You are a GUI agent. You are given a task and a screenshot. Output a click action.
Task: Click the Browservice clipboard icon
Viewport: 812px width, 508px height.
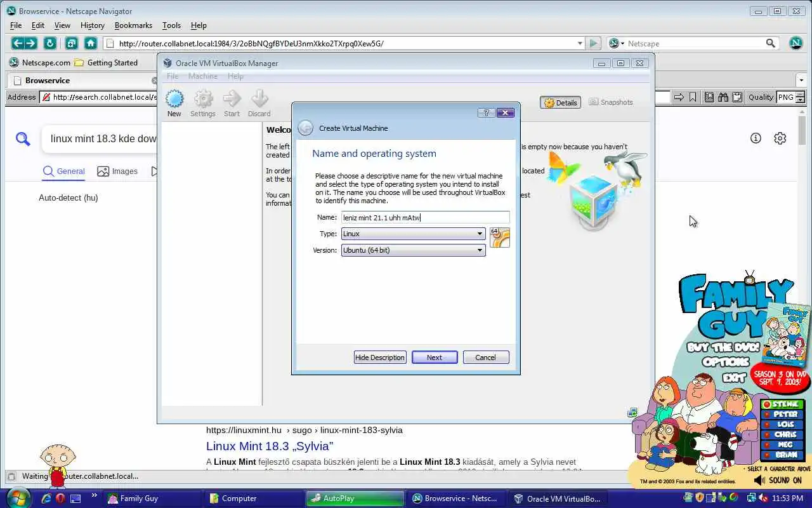[737, 97]
